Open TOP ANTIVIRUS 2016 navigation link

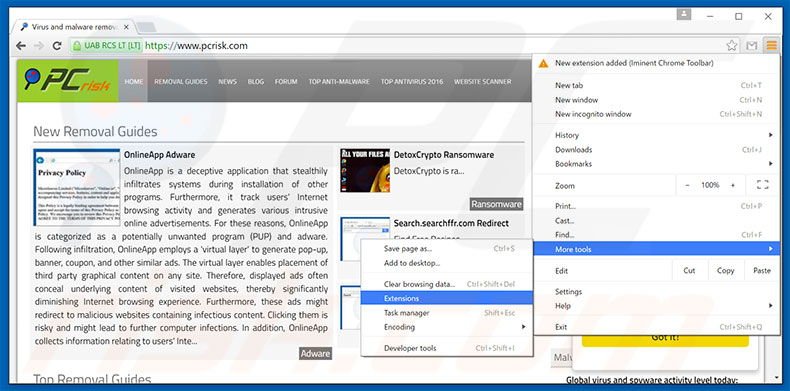pos(412,81)
